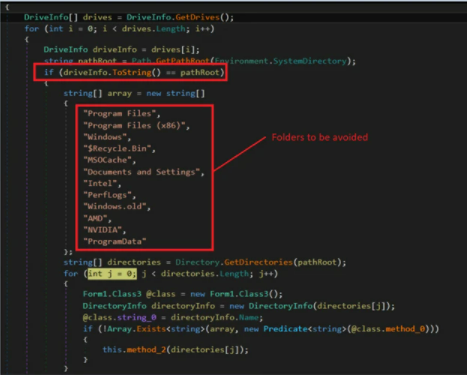Click this.method_2 call line
The width and height of the screenshot is (470, 377).
[x=176, y=350]
